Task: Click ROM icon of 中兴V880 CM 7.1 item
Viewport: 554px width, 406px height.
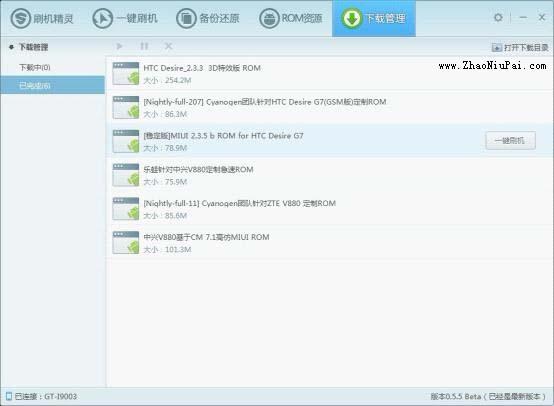Action: pyautogui.click(x=125, y=243)
